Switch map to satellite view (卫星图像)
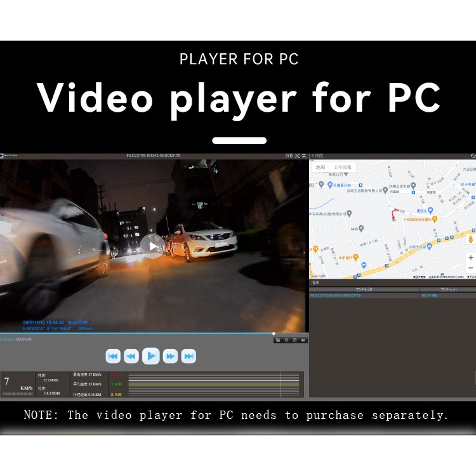 [345, 168]
